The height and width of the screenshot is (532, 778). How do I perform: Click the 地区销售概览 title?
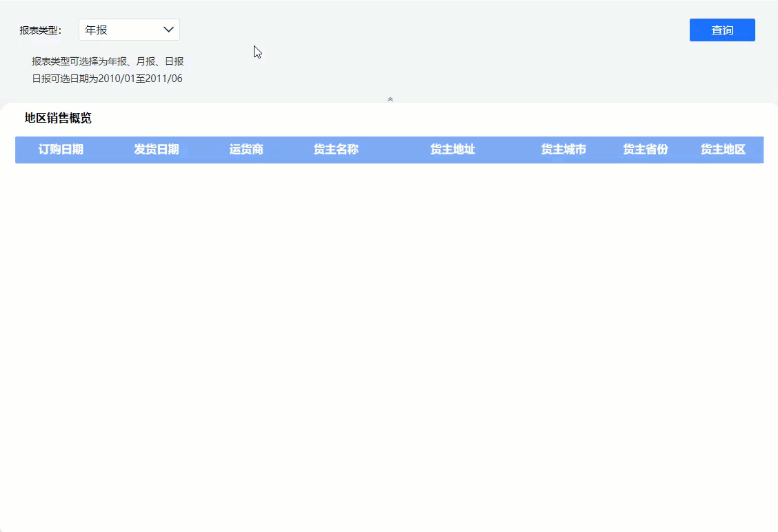[58, 118]
